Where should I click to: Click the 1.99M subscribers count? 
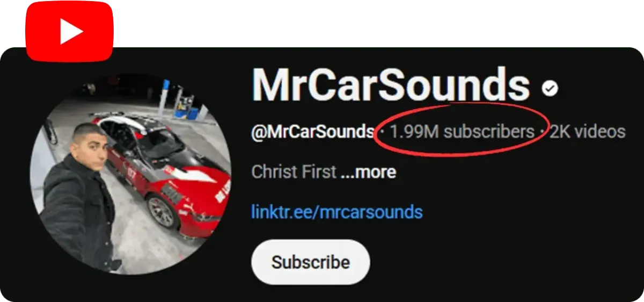pos(462,132)
